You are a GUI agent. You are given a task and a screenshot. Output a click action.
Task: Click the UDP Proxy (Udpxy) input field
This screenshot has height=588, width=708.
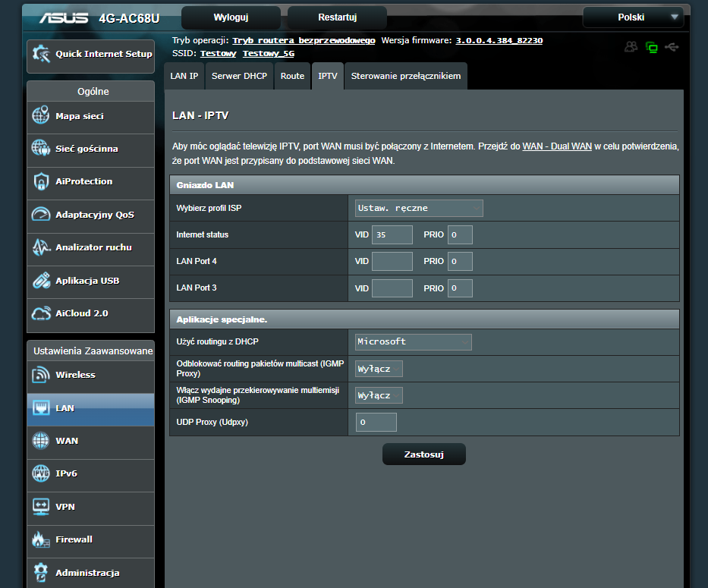click(376, 423)
